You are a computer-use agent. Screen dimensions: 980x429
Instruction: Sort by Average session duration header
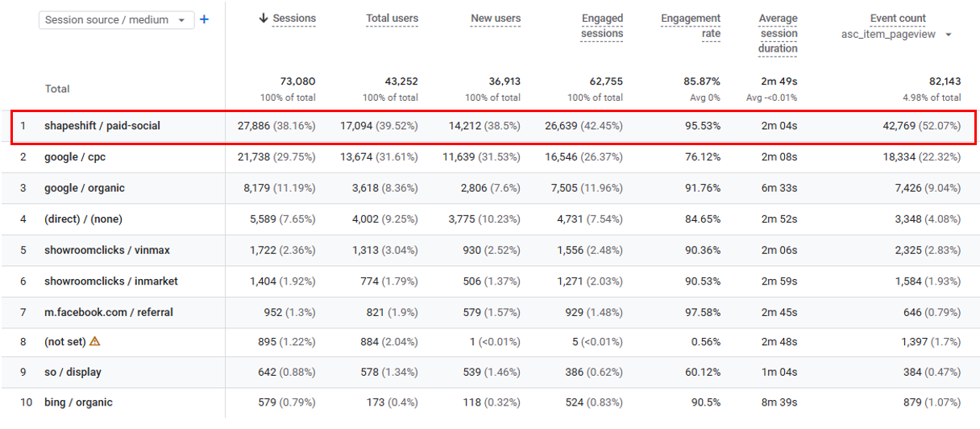click(x=778, y=33)
